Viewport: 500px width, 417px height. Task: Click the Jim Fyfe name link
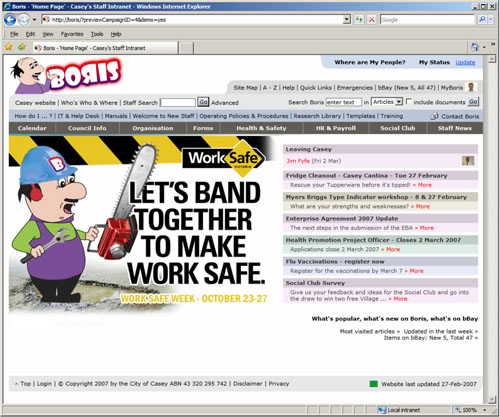(x=298, y=161)
